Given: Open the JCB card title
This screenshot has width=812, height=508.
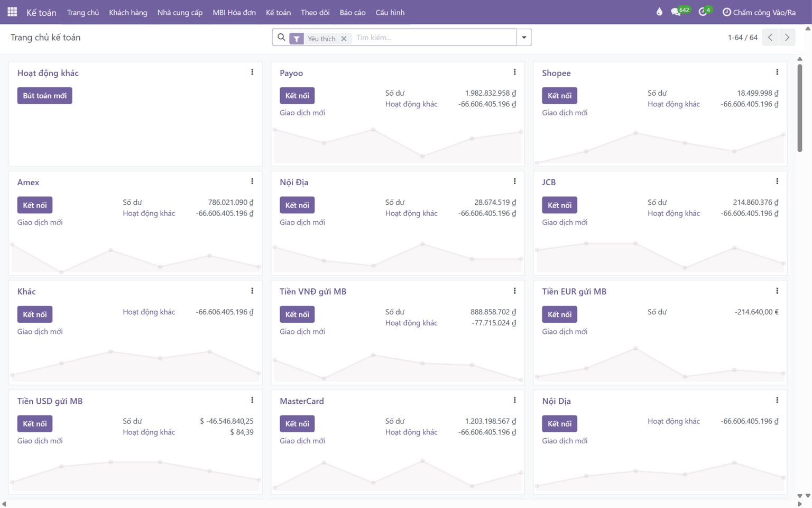Looking at the screenshot, I should pyautogui.click(x=549, y=182).
